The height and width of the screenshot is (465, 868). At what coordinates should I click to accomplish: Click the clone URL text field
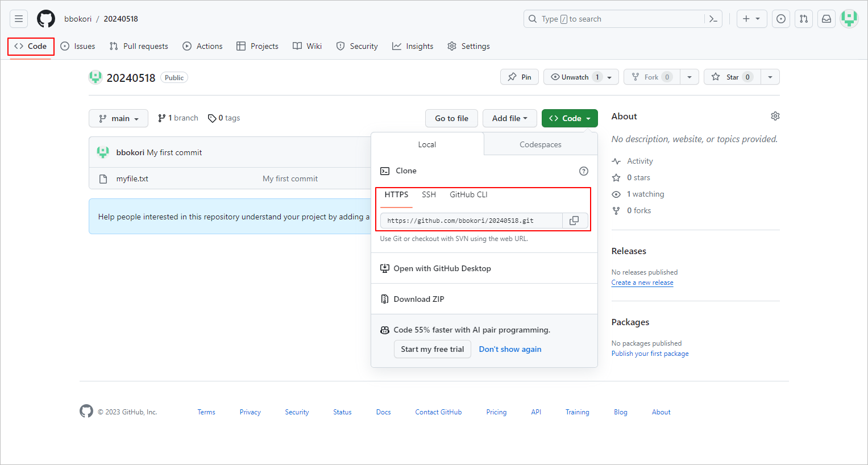[x=471, y=221]
